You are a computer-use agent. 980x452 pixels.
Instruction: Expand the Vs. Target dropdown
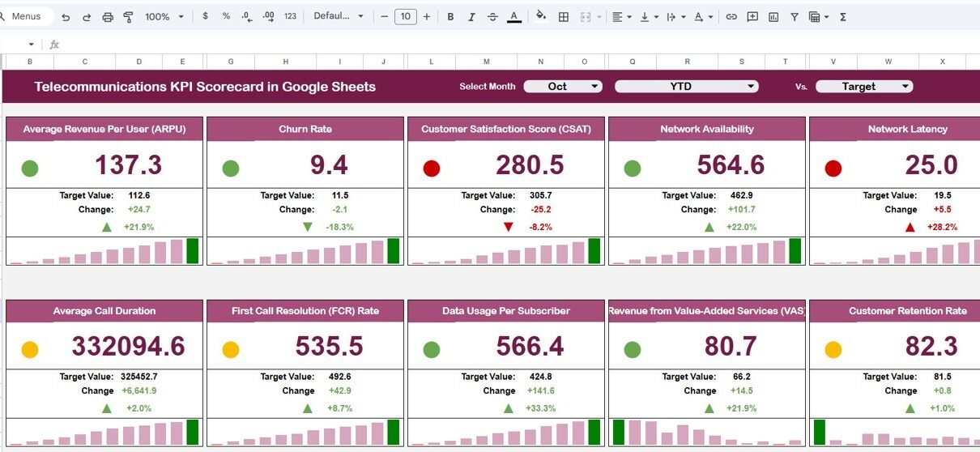pos(863,87)
